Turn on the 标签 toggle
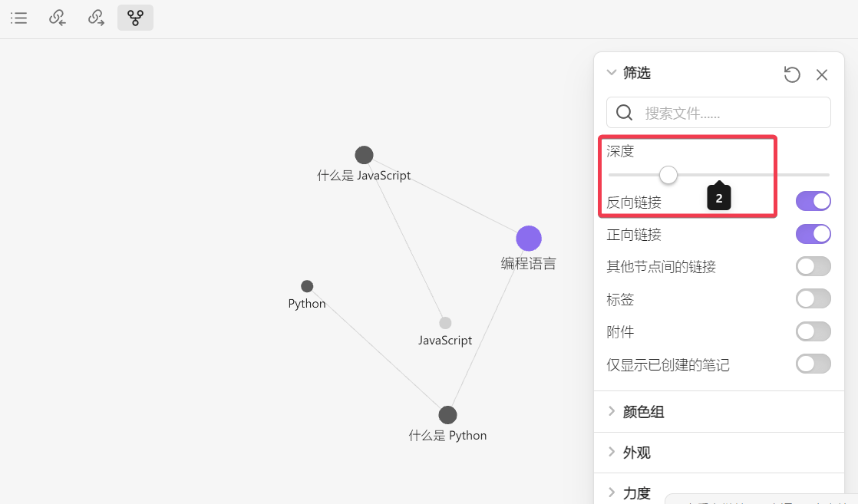 click(813, 299)
